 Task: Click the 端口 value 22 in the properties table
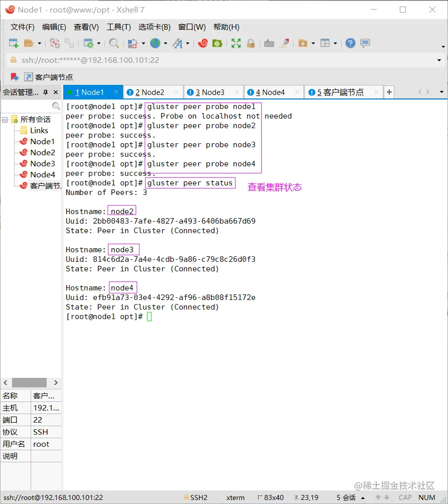[46, 420]
